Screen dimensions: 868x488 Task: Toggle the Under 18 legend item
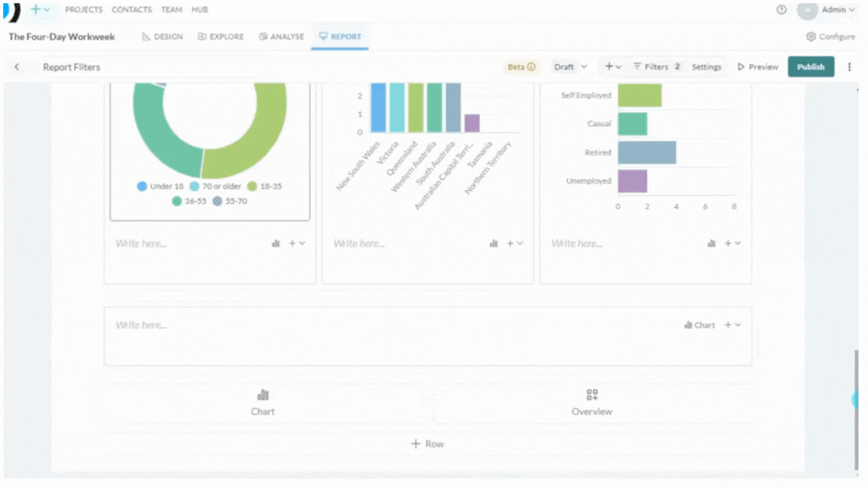click(160, 187)
